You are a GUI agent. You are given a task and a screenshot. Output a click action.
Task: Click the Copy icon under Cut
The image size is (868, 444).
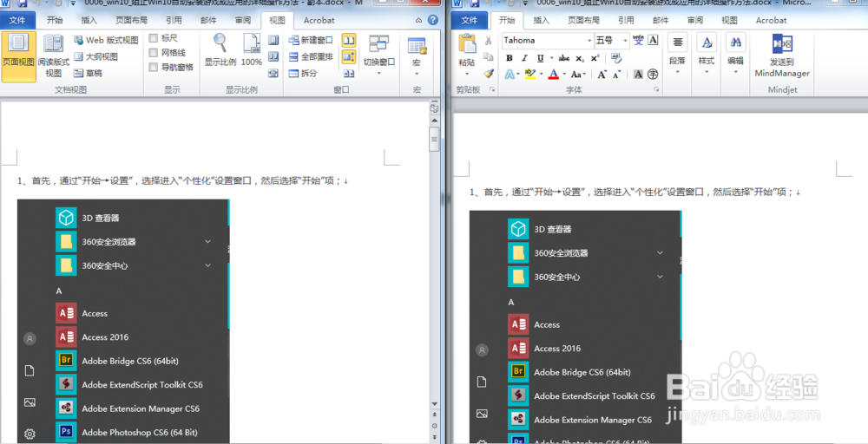pyautogui.click(x=488, y=56)
